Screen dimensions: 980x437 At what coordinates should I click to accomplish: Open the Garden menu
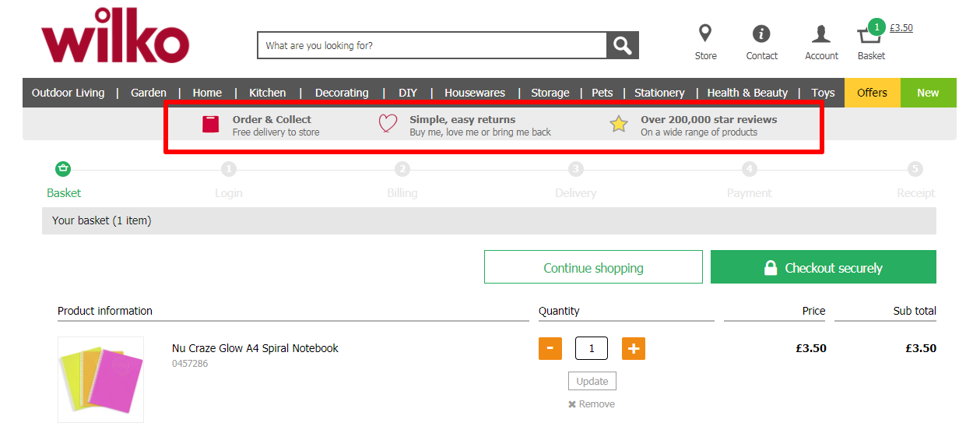(149, 93)
